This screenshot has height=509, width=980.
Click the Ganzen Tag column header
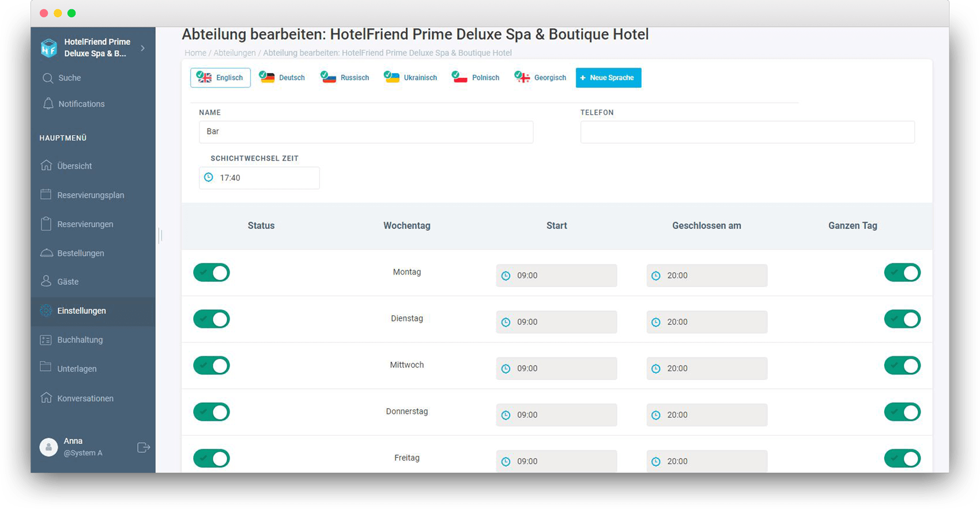[x=853, y=226]
